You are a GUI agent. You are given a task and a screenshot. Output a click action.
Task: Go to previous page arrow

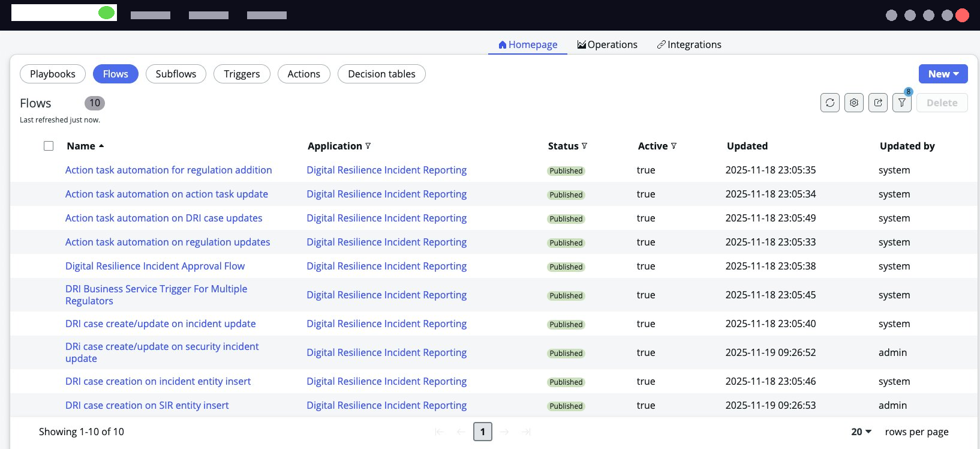(x=461, y=432)
